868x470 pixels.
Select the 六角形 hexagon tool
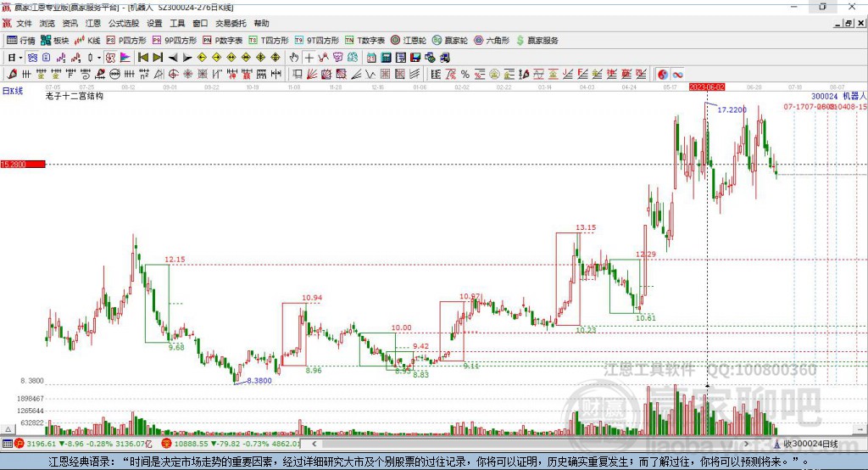(492, 41)
